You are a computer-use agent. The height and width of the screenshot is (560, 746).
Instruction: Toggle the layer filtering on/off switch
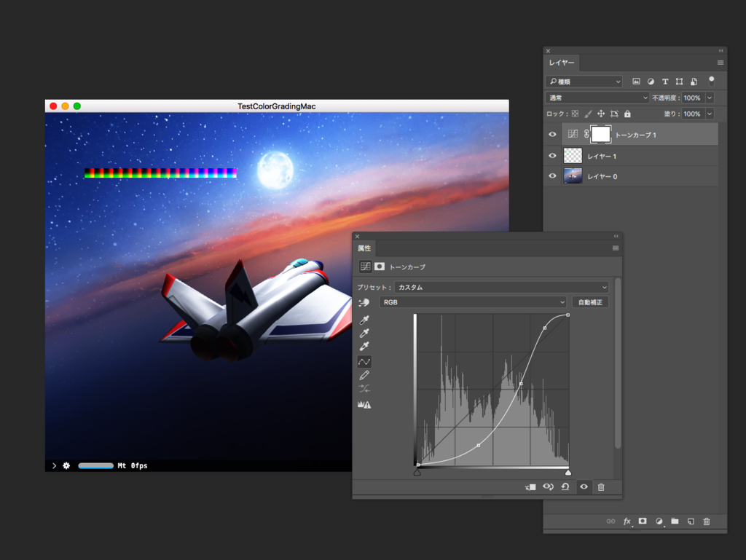(711, 81)
